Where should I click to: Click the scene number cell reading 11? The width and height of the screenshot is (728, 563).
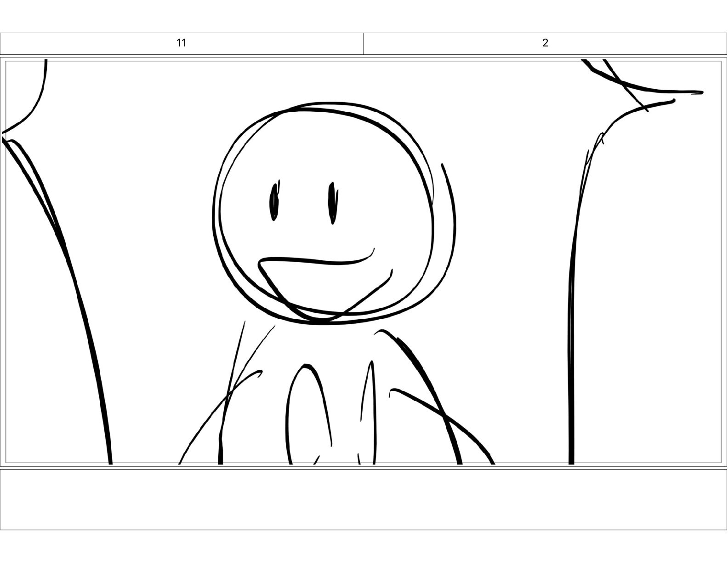coord(182,43)
